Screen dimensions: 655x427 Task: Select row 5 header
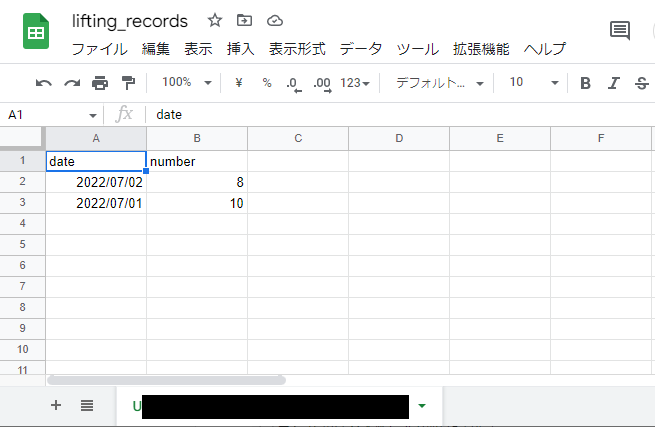(23, 244)
